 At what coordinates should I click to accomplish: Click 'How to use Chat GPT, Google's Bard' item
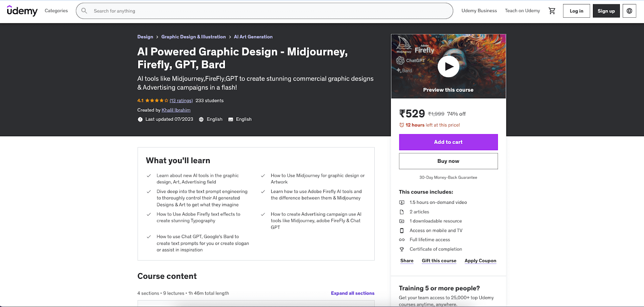[x=203, y=243]
